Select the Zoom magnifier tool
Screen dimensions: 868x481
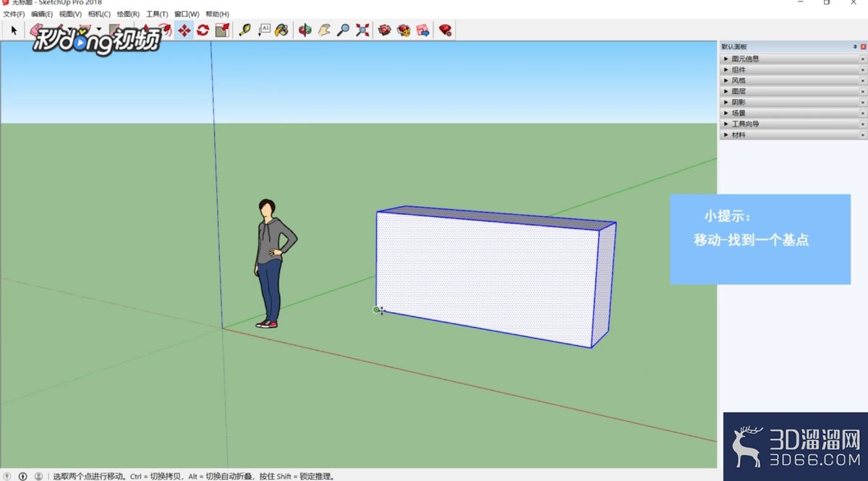pyautogui.click(x=344, y=30)
